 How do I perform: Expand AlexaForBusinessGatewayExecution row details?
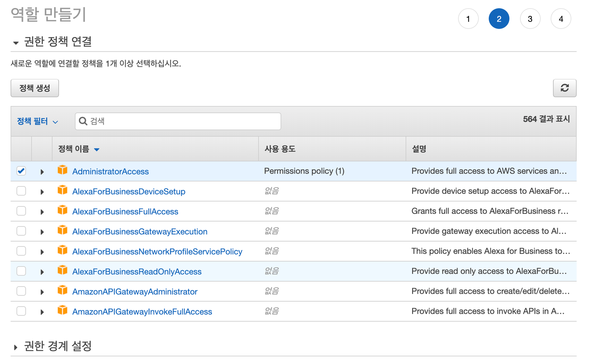tap(42, 232)
